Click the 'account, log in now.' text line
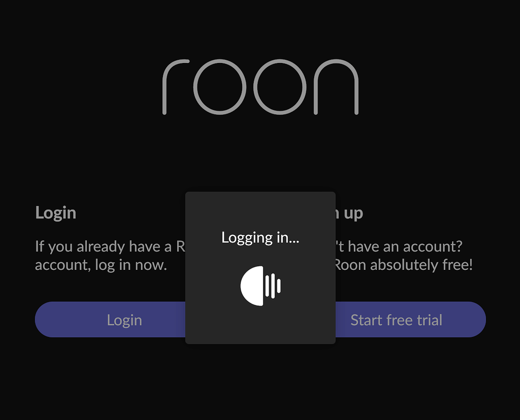 tap(101, 265)
